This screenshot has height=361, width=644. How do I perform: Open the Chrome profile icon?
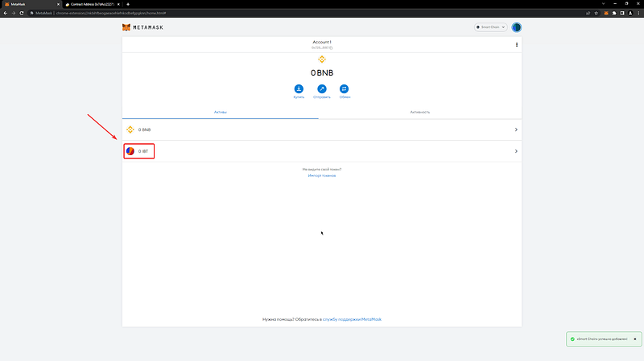[630, 13]
